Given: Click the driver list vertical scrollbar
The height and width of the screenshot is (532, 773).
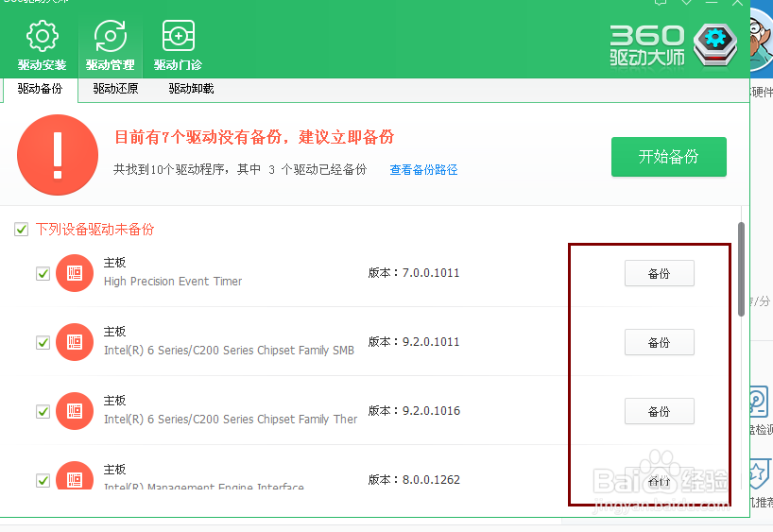Looking at the screenshot, I should [x=742, y=269].
